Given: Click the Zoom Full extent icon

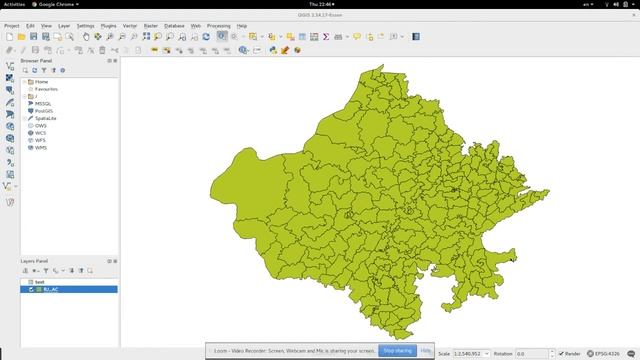Looking at the screenshot, I should click(x=146, y=37).
